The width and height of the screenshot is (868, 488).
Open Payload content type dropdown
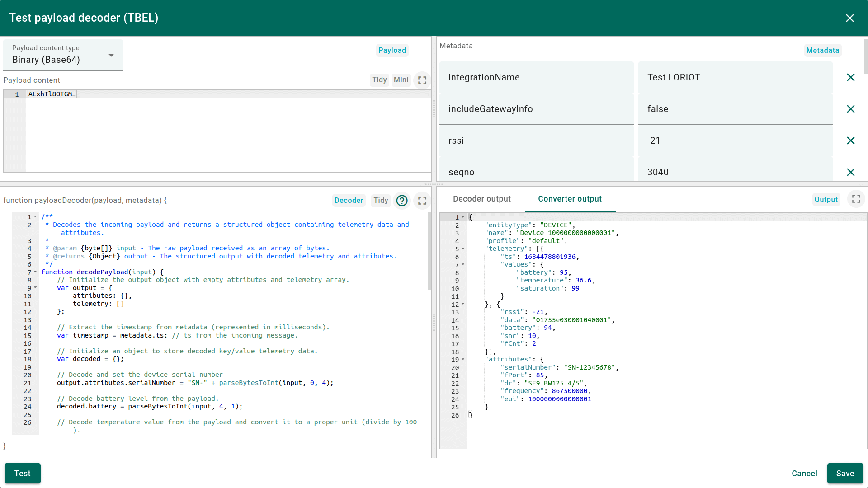[63, 55]
